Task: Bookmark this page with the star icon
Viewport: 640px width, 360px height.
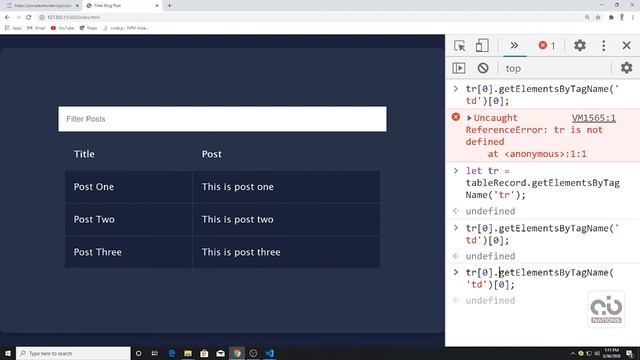Action: [x=598, y=17]
